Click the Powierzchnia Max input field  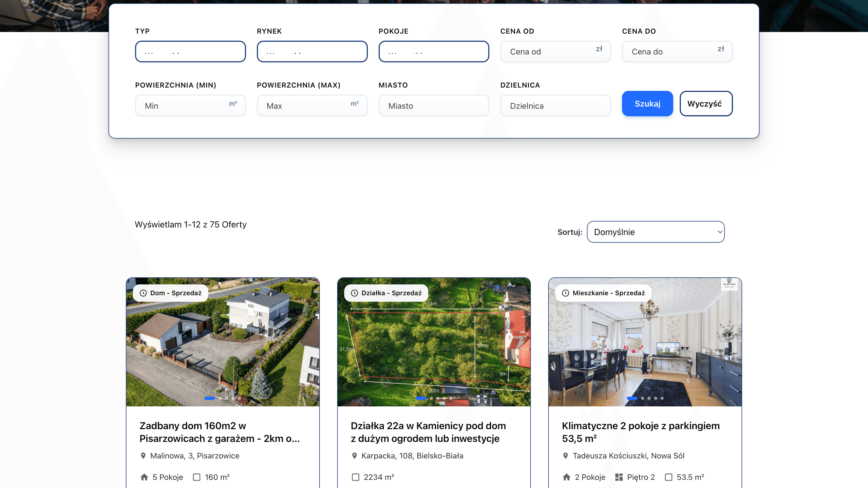coord(312,106)
